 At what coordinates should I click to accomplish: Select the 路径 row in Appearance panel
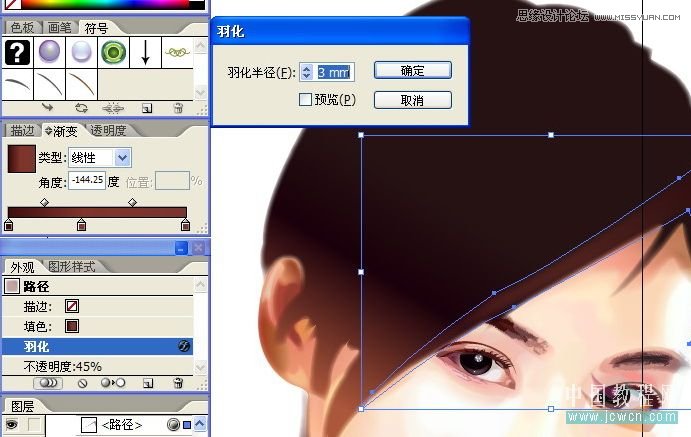point(98,286)
